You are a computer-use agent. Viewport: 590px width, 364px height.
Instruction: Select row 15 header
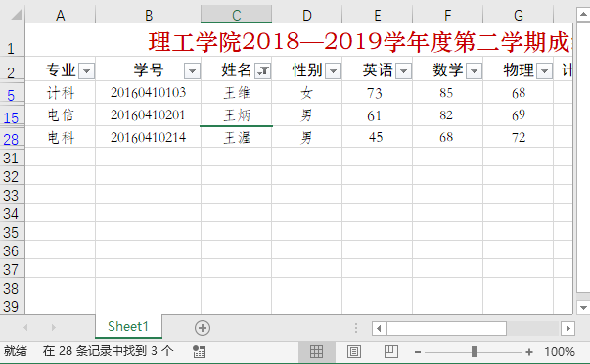[x=12, y=115]
